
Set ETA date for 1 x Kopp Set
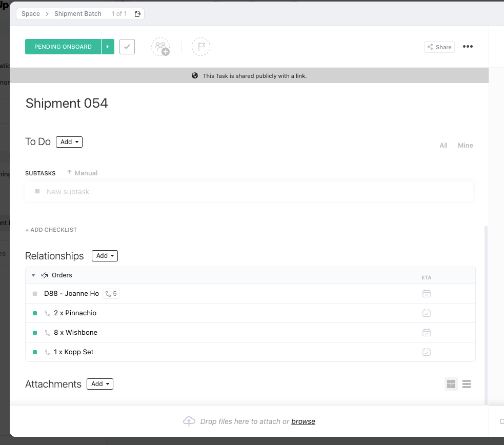click(x=426, y=352)
